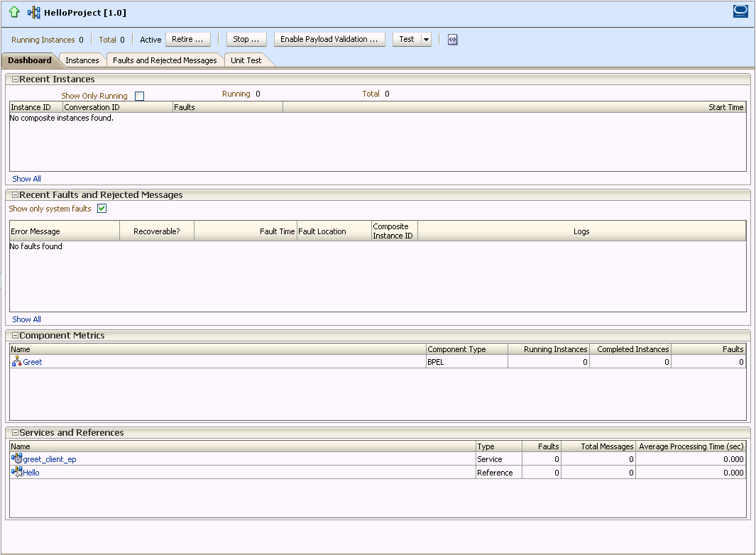The width and height of the screenshot is (756, 555).
Task: Click the Fault Location column header
Action: pyautogui.click(x=334, y=231)
